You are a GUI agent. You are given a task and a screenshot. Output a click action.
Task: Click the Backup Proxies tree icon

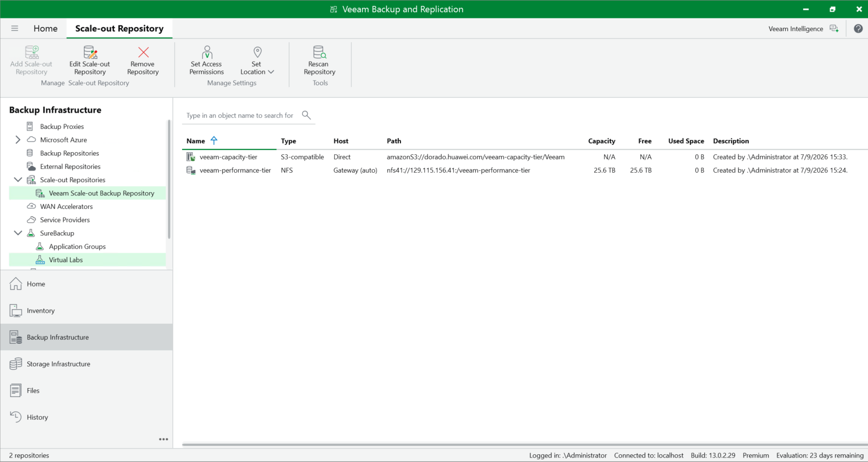point(30,127)
